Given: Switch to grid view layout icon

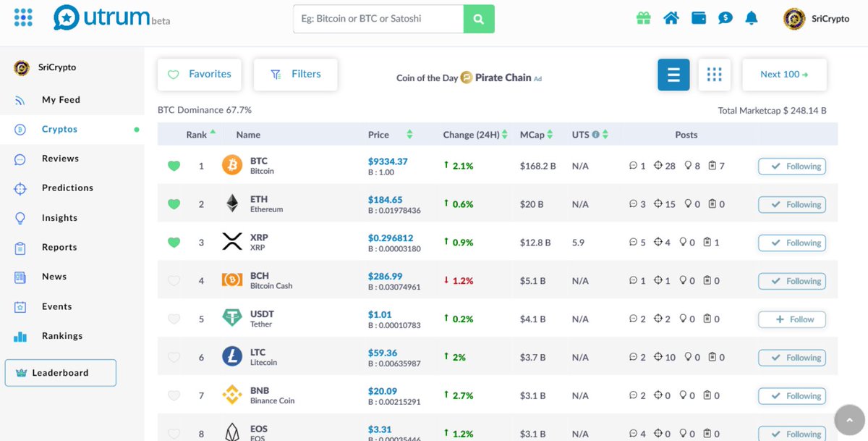Looking at the screenshot, I should (x=714, y=74).
